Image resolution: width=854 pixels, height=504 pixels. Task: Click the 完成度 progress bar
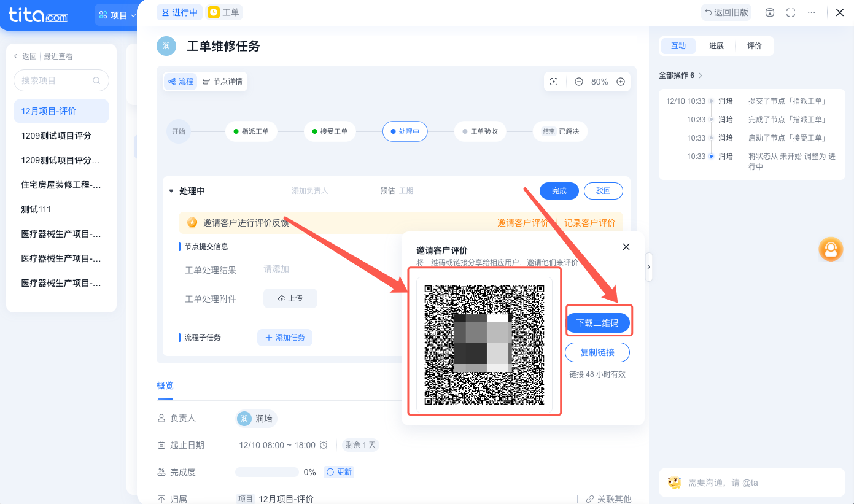[x=267, y=472]
